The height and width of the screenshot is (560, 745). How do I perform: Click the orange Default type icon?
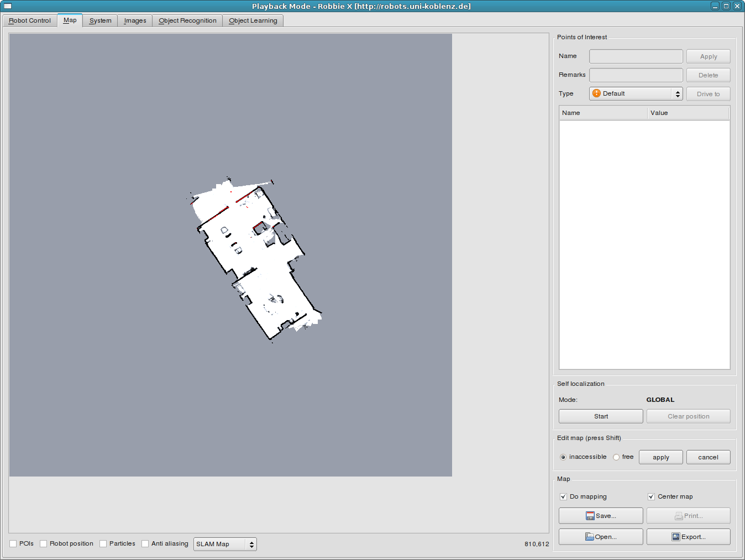tap(596, 93)
